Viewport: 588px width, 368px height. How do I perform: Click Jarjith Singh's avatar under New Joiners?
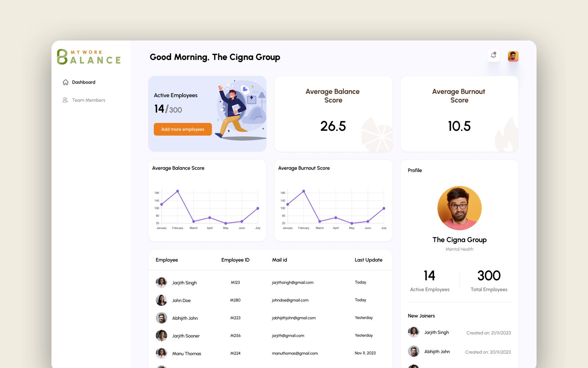(413, 332)
